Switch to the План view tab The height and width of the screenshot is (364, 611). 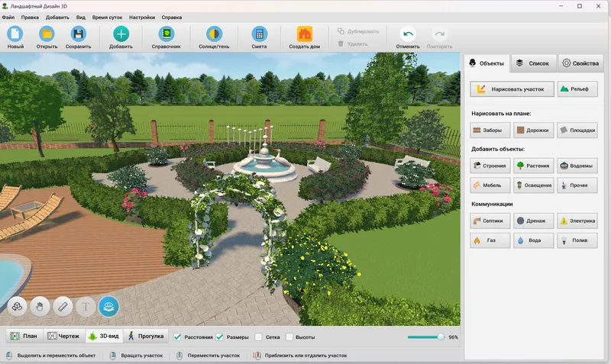click(24, 336)
